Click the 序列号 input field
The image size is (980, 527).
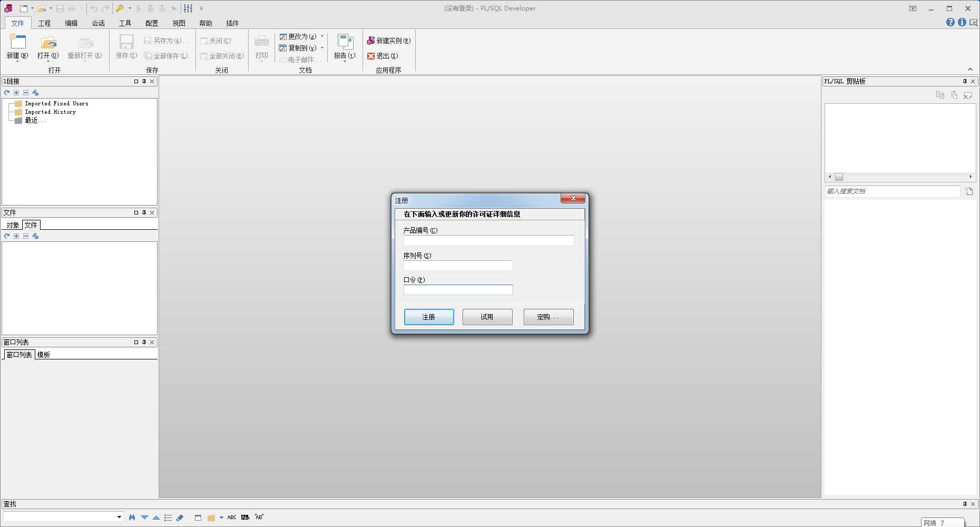tap(458, 266)
